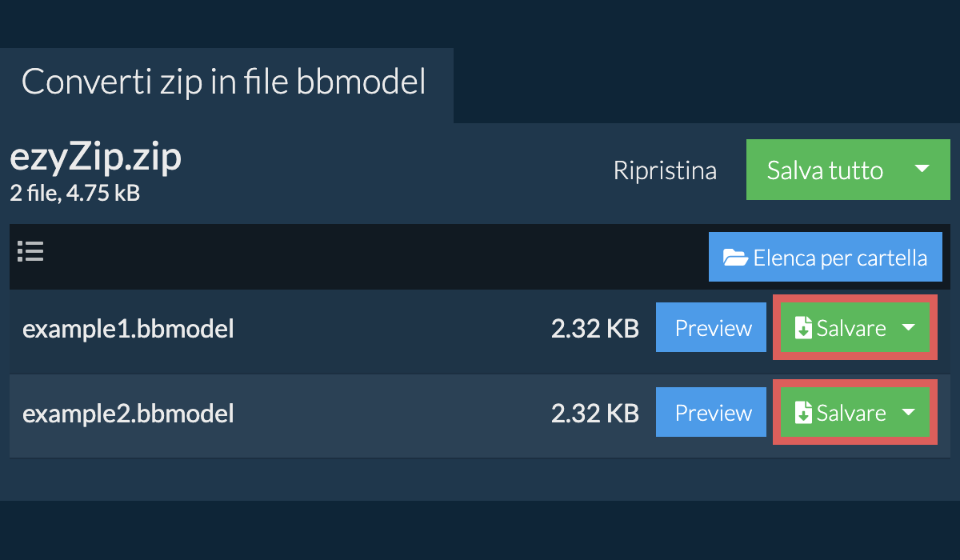This screenshot has width=960, height=560.
Task: Click the Ripristina link
Action: click(x=665, y=170)
